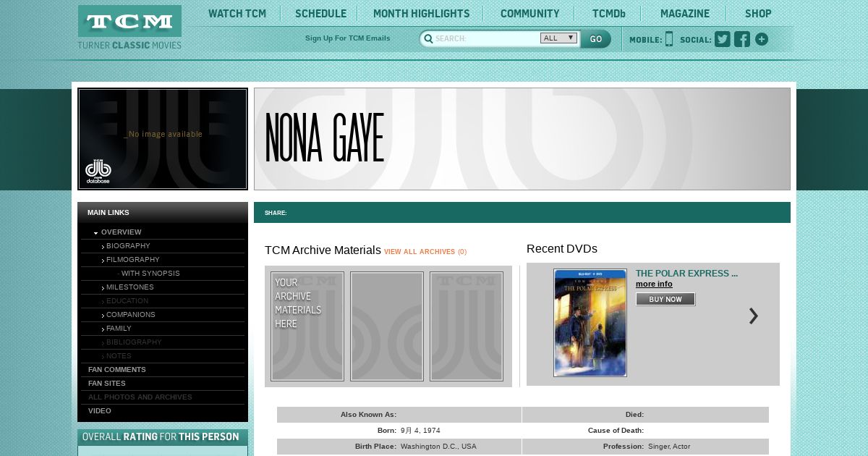868x456 pixels.
Task: Show next Recent DVD with arrow
Action: [x=754, y=316]
